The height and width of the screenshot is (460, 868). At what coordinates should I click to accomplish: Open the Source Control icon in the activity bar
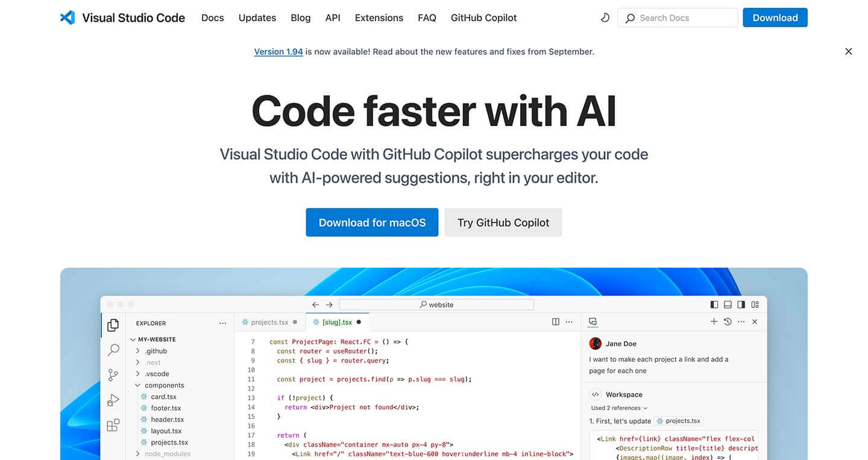(x=113, y=375)
